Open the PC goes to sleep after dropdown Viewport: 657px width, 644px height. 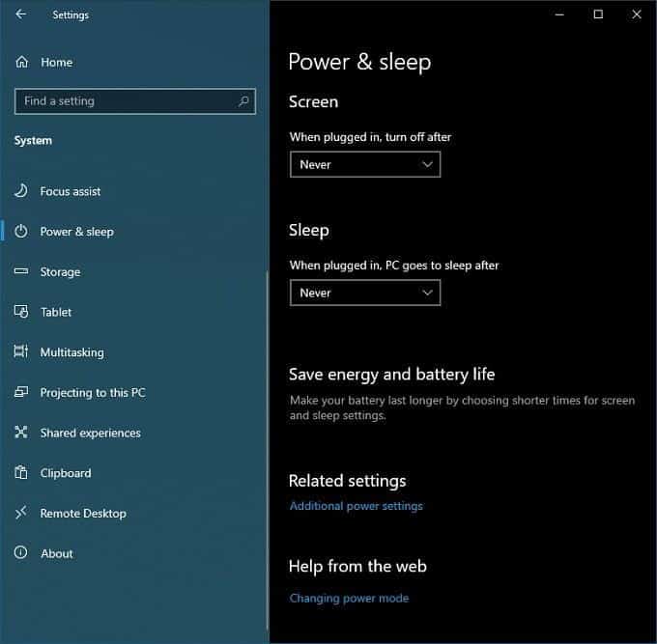[x=365, y=293]
